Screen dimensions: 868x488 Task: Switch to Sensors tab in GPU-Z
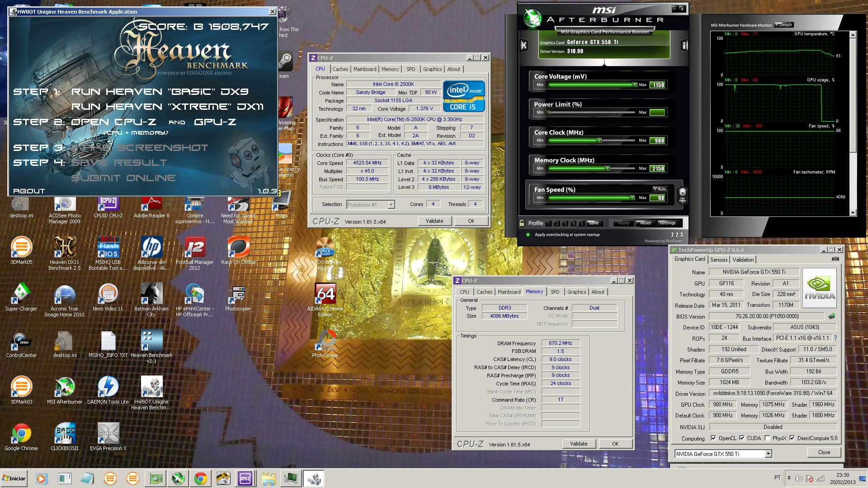click(x=719, y=260)
